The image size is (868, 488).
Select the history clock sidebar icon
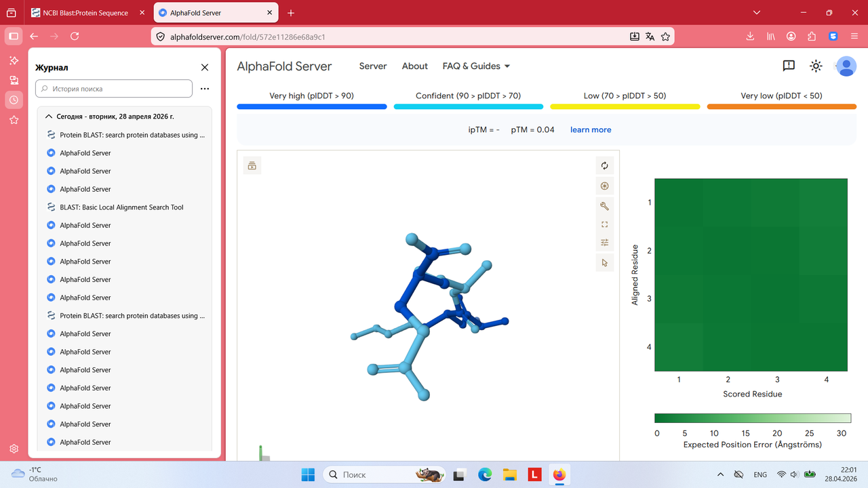pyautogui.click(x=14, y=100)
